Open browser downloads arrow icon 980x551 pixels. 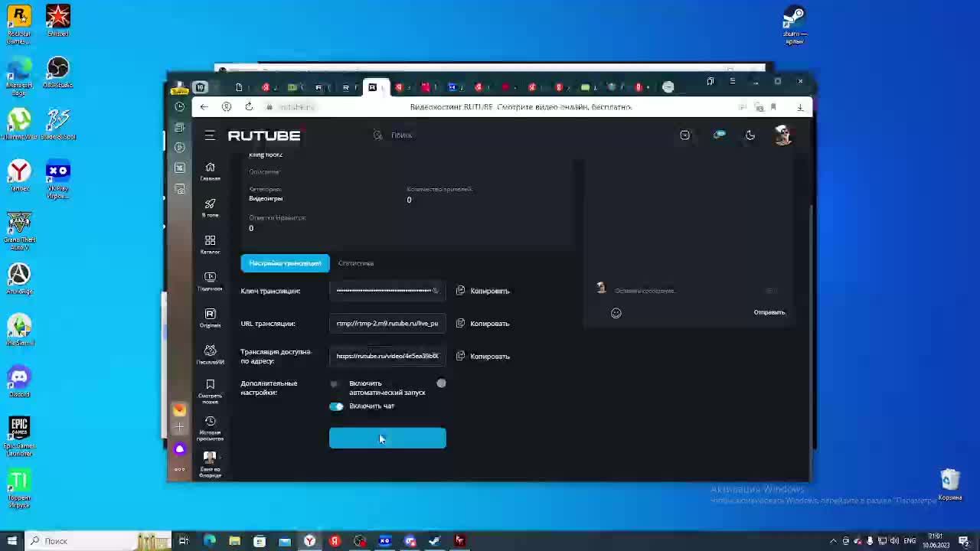(800, 106)
